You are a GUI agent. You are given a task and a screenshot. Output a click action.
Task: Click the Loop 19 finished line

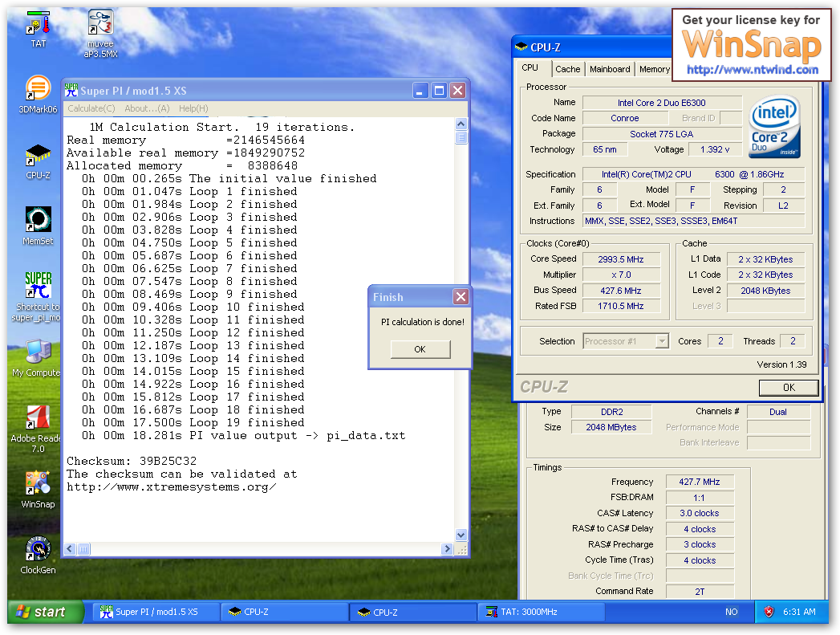click(193, 423)
